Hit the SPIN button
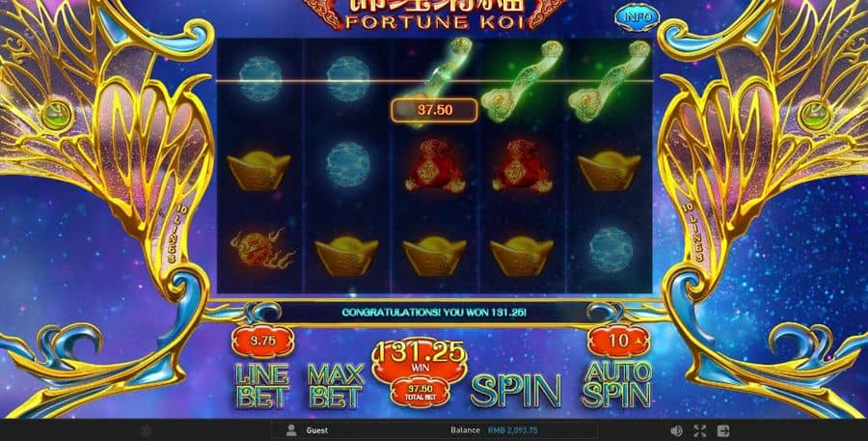 click(x=515, y=390)
